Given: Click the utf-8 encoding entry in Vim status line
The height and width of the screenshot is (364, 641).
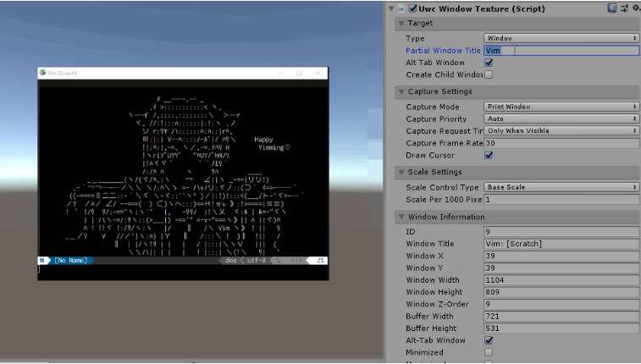Looking at the screenshot, I should [257, 260].
